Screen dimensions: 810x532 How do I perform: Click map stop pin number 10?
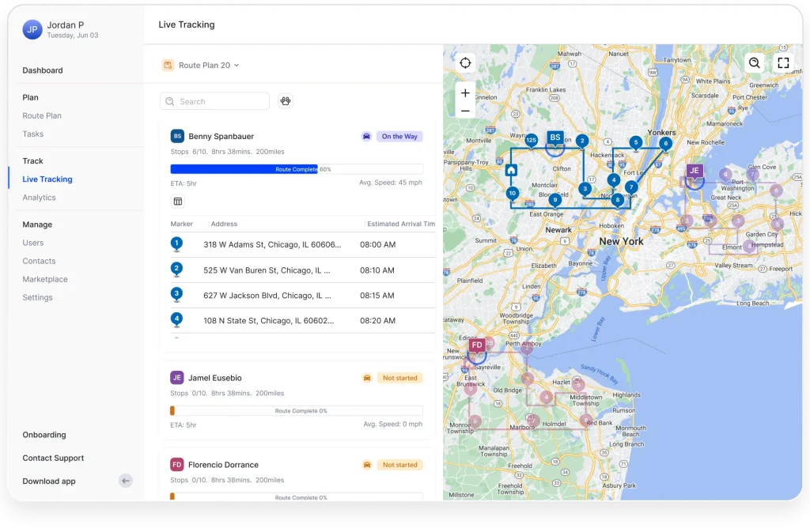(x=512, y=194)
